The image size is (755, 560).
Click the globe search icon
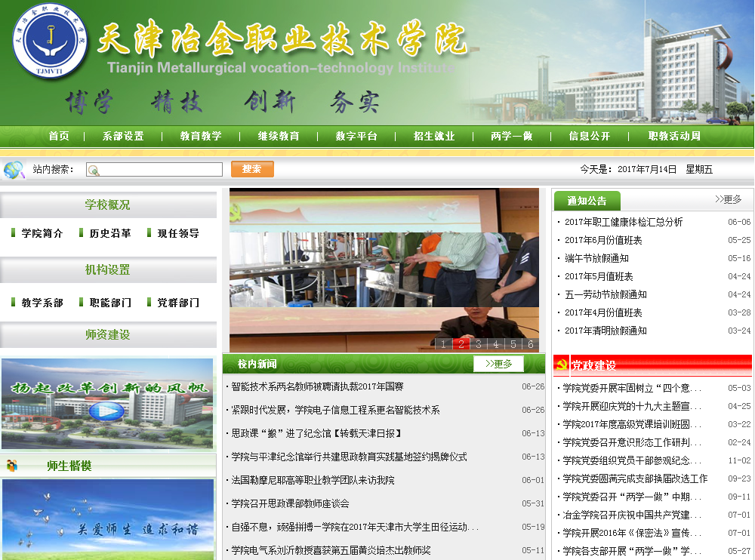click(x=14, y=169)
